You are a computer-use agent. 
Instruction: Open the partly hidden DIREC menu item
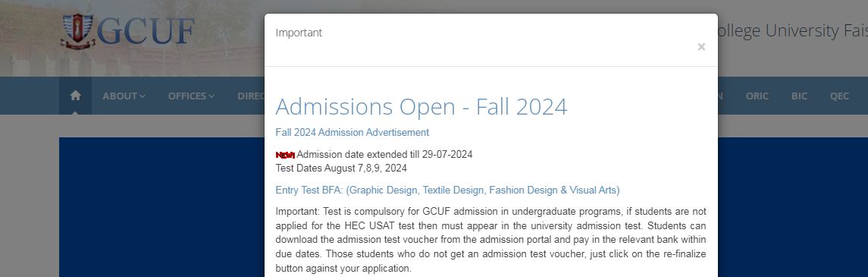pos(251,96)
